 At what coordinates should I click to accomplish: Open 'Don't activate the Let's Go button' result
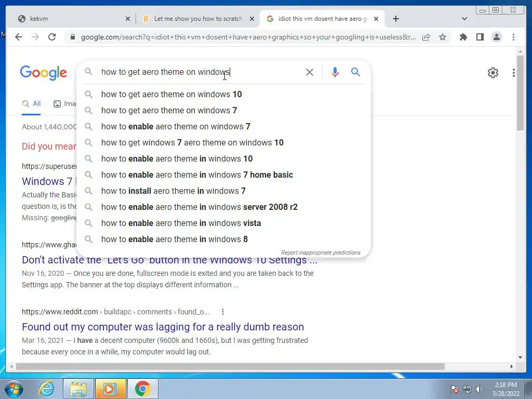point(170,261)
